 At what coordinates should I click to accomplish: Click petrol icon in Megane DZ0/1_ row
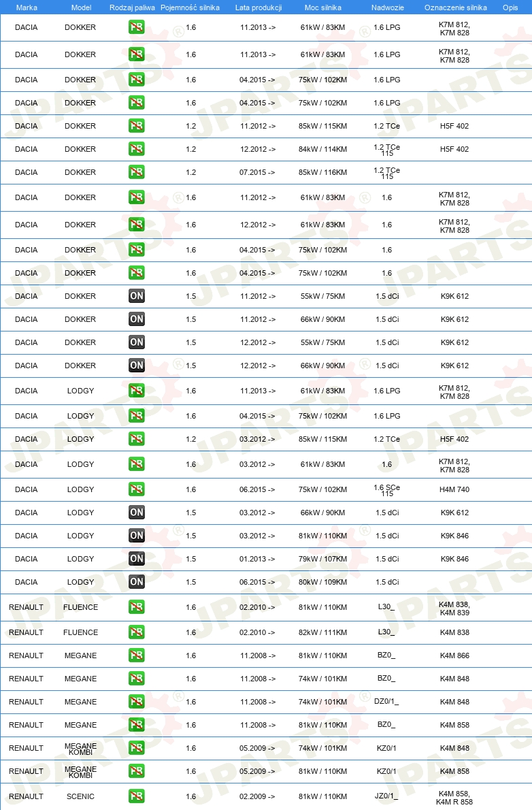pyautogui.click(x=136, y=702)
